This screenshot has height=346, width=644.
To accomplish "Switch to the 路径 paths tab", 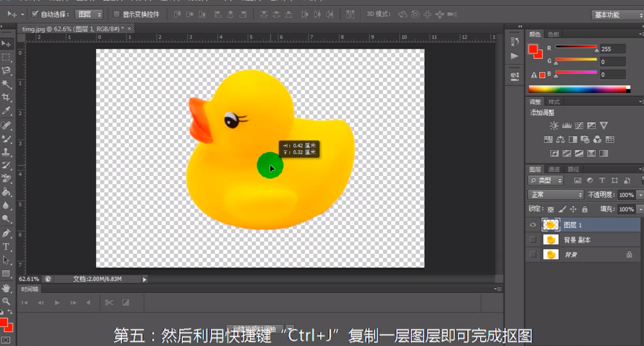I will (x=573, y=169).
